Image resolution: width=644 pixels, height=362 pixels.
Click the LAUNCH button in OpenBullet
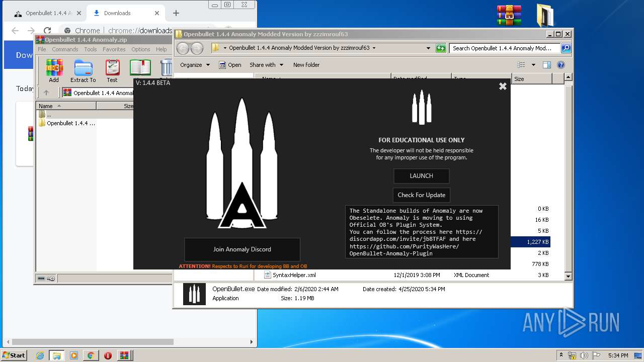point(421,176)
